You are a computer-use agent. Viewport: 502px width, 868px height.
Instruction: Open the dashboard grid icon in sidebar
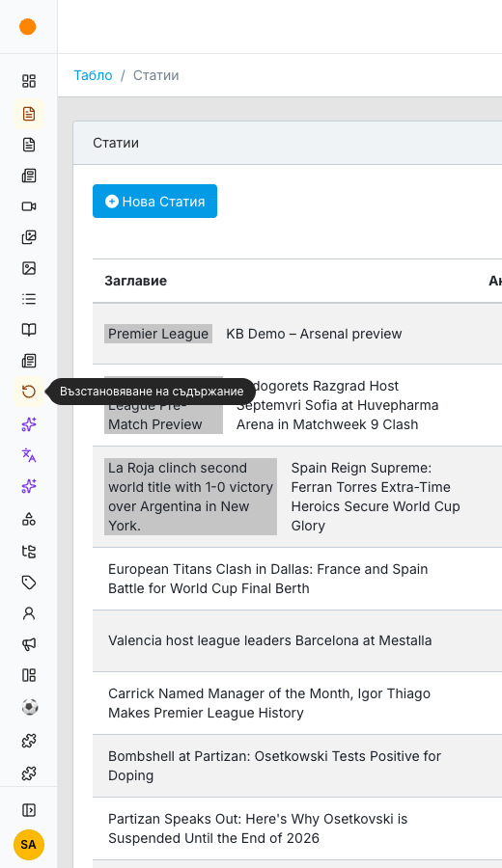(28, 81)
